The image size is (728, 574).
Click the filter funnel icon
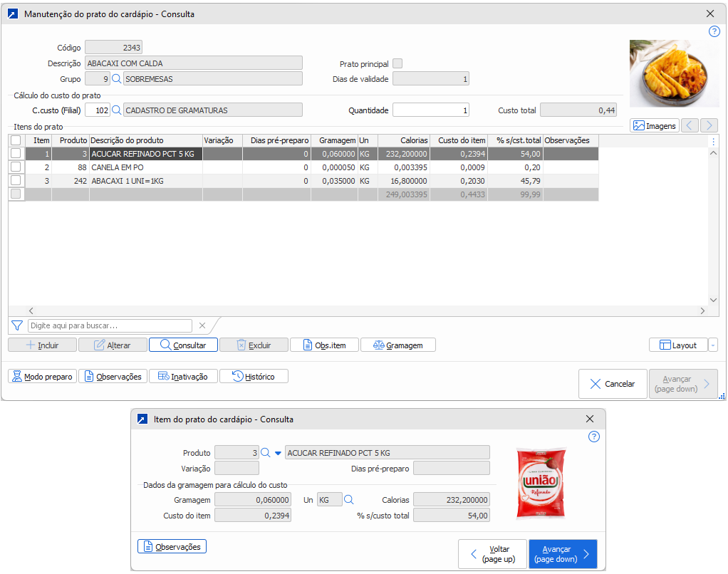[x=17, y=325]
